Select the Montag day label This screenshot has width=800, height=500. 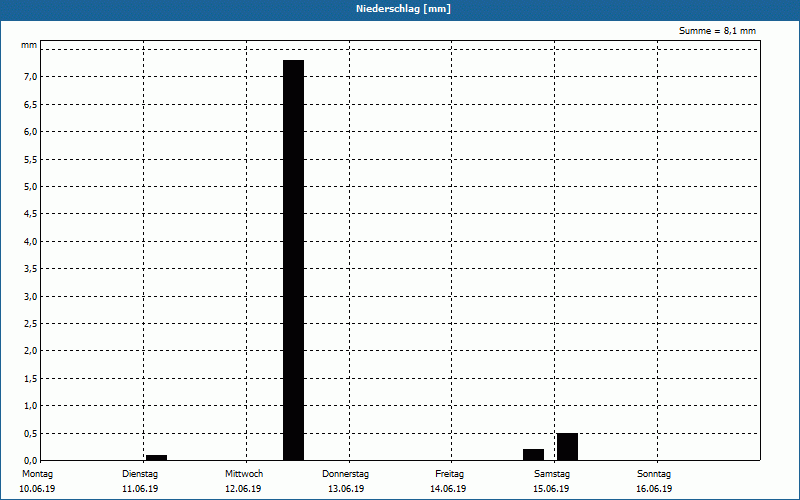(x=37, y=474)
